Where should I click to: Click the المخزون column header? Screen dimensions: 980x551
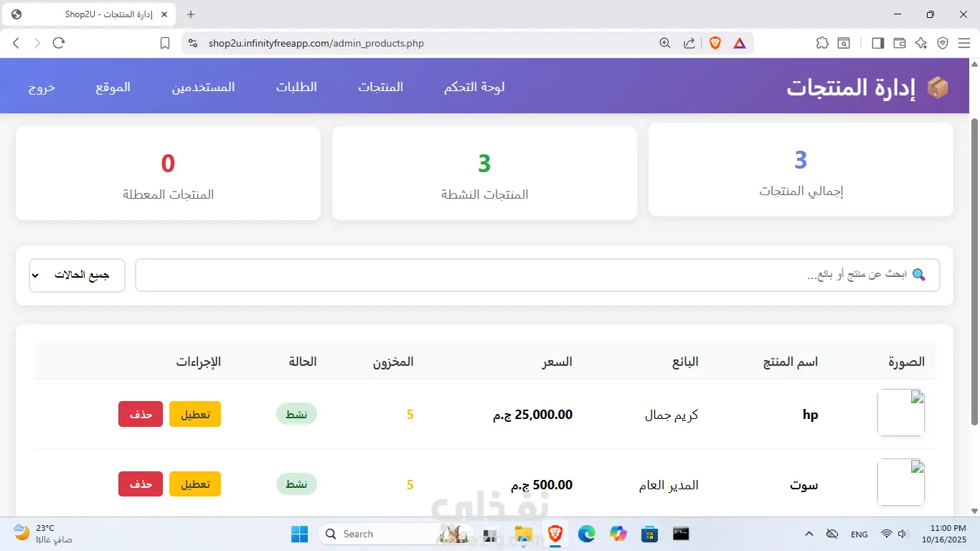pyautogui.click(x=393, y=362)
